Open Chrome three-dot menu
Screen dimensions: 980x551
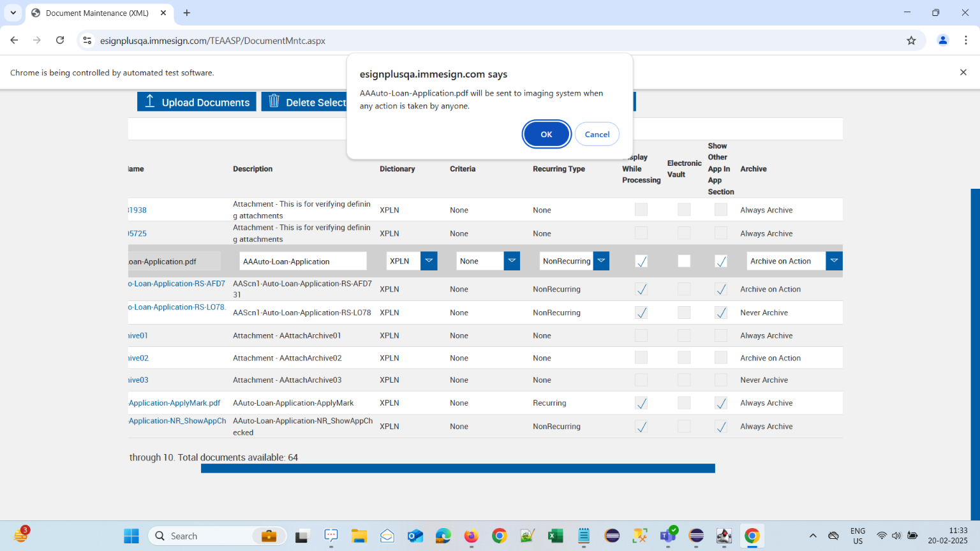[966, 41]
